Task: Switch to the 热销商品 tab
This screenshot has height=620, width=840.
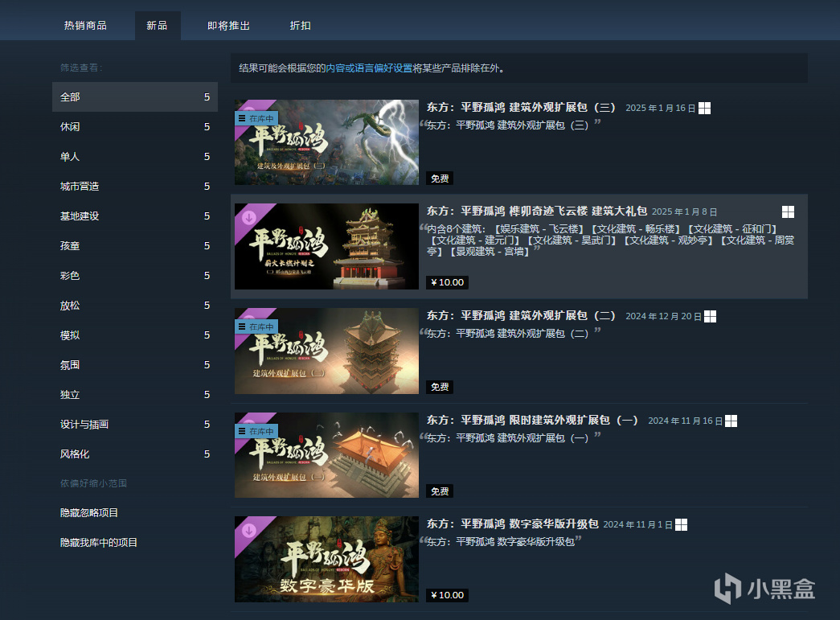Action: [x=85, y=25]
